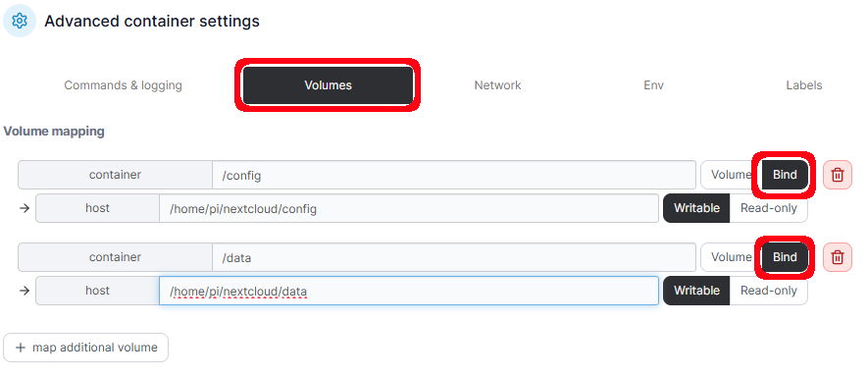The height and width of the screenshot is (377, 868).
Task: Focus the /home/pi/nextcloud/config host path field
Action: (409, 208)
